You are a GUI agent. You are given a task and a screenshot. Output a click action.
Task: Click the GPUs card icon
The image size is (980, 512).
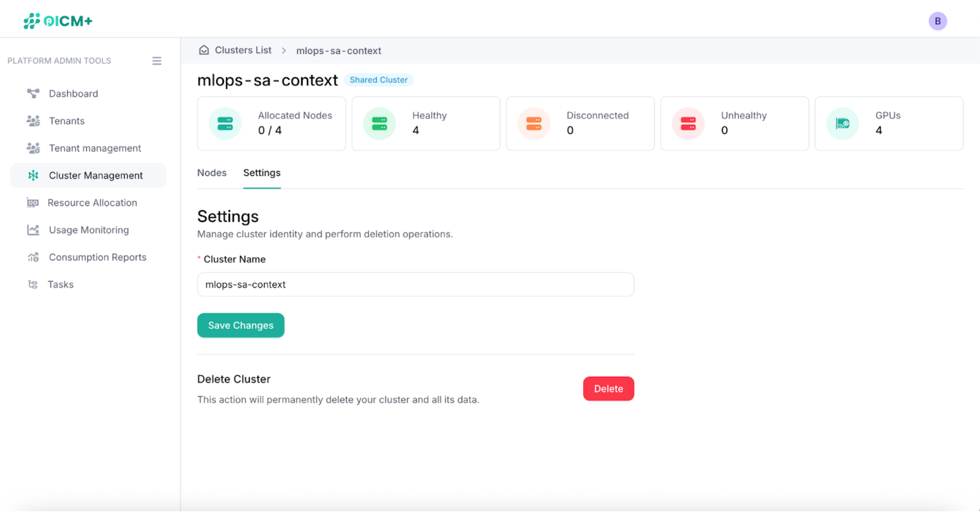[842, 123]
